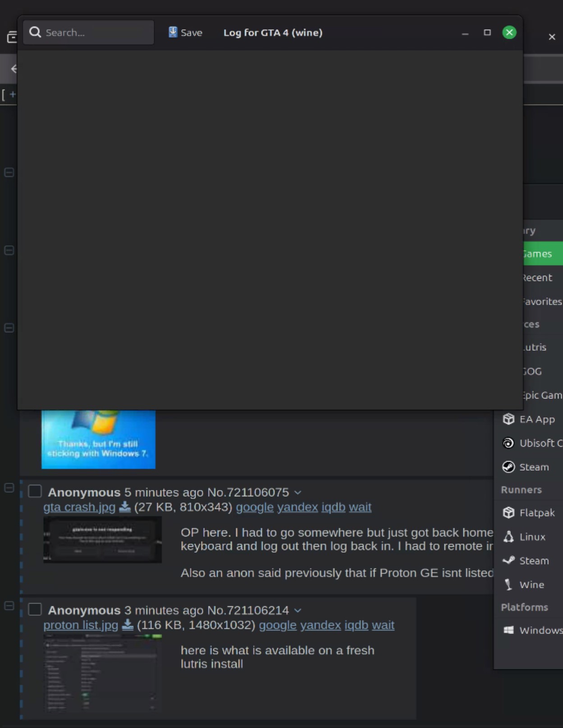The width and height of the screenshot is (563, 728).
Task: Click the Linux penguin runner icon
Action: tap(508, 537)
